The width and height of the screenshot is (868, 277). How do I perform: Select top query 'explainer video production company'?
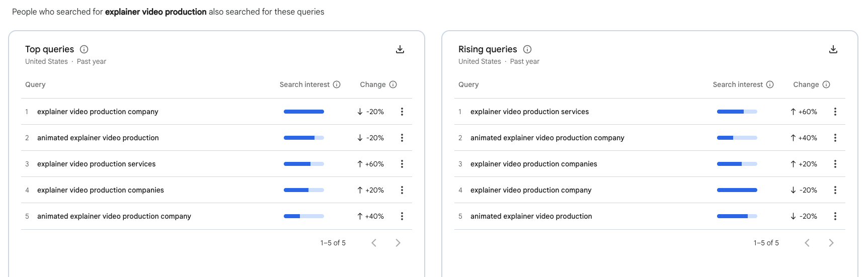[98, 112]
